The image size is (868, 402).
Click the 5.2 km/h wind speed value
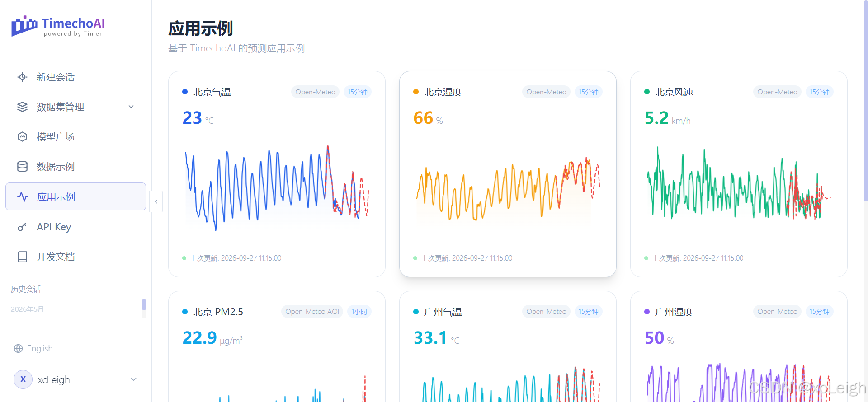click(667, 118)
